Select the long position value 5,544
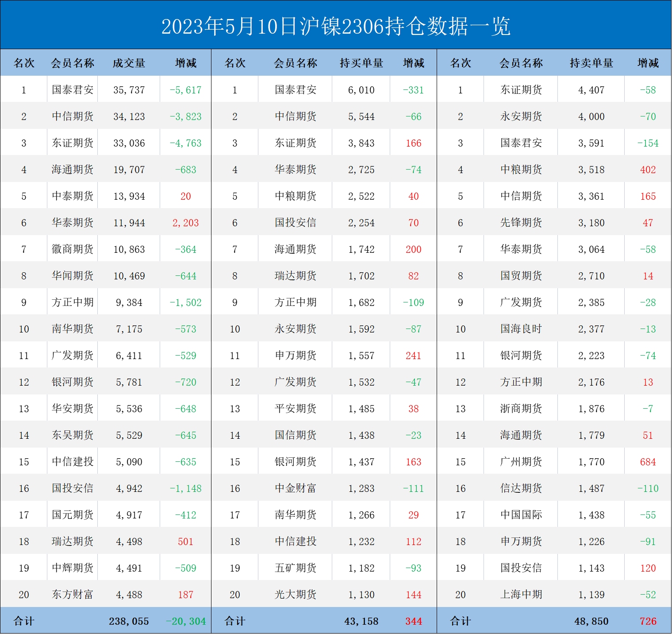 coord(361,116)
